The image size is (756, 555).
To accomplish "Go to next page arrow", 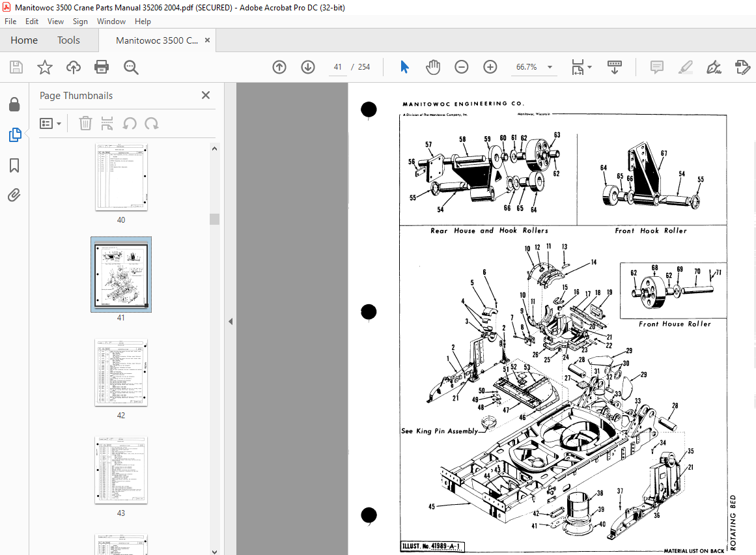I will [308, 67].
